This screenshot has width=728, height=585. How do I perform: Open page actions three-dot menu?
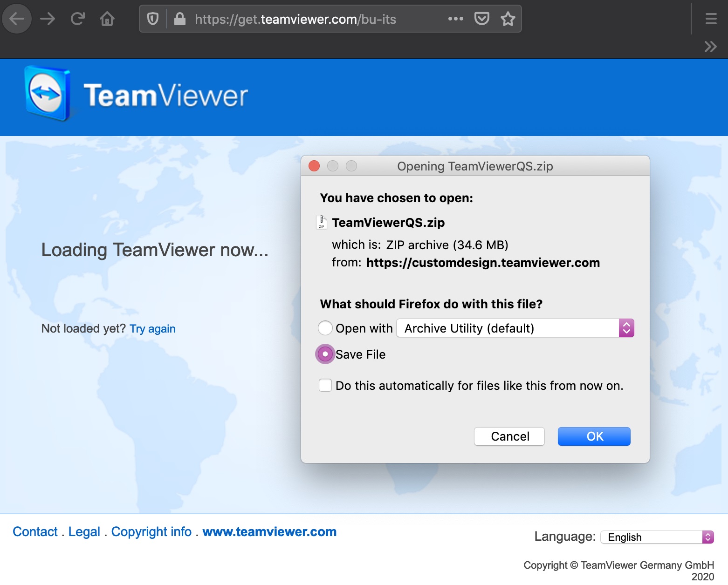point(455,19)
